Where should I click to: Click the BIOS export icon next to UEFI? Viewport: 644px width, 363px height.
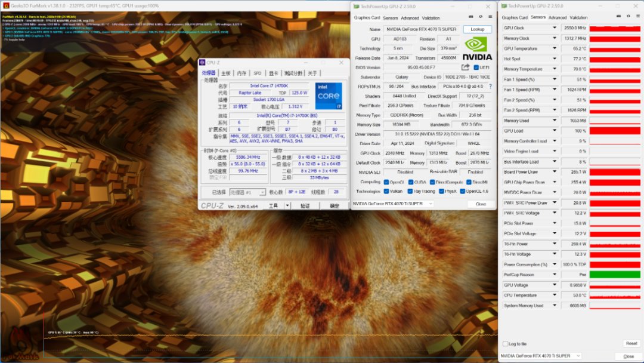465,67
